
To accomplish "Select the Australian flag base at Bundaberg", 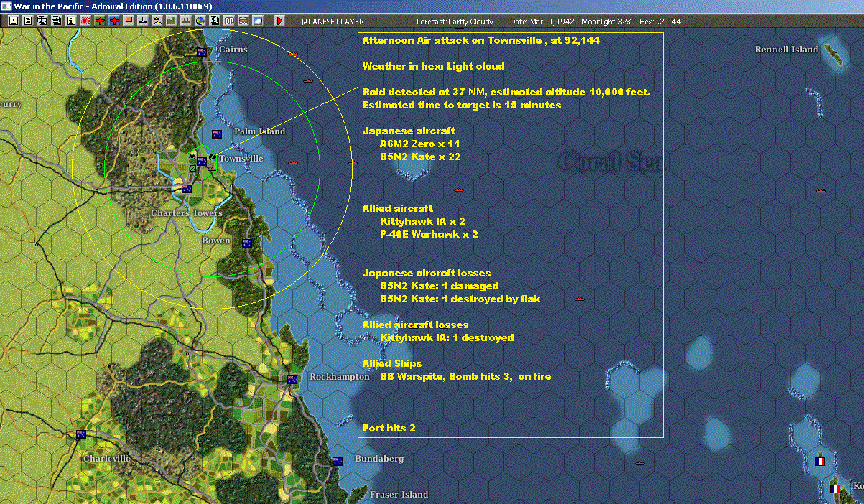I will tap(338, 461).
